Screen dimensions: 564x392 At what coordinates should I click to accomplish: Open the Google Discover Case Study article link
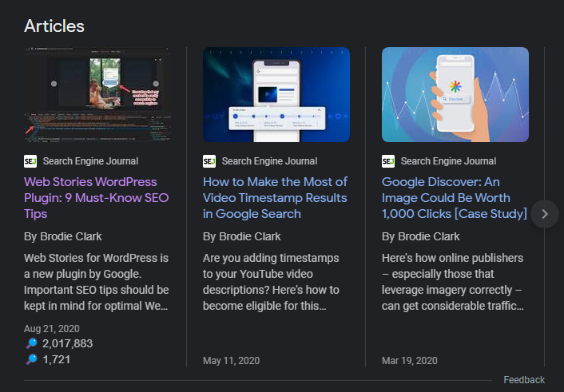pos(455,198)
